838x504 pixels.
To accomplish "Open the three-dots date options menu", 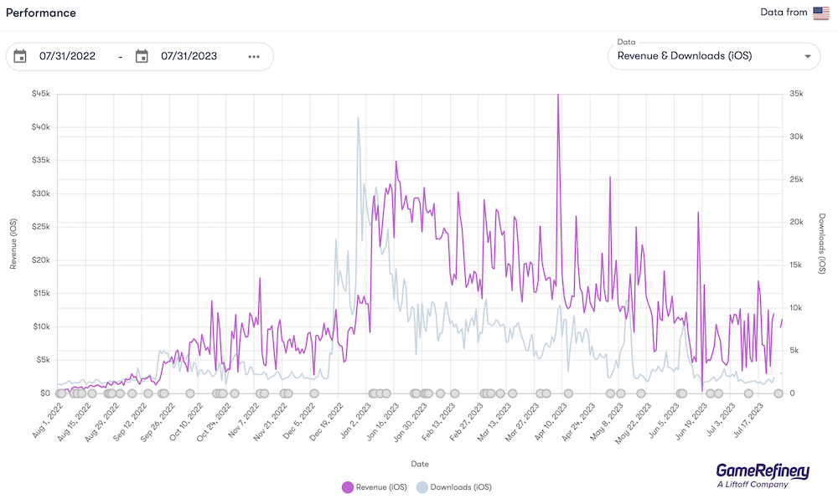I will [x=254, y=57].
